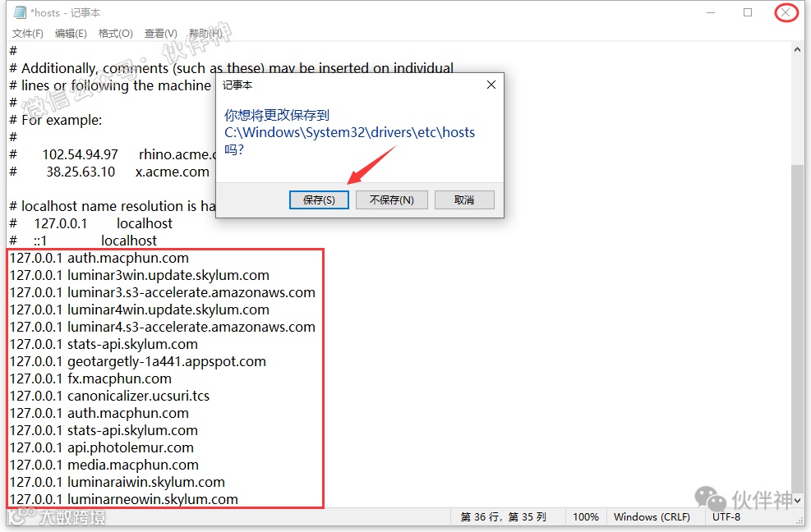811x532 pixels.
Task: Open the Edit (编辑) menu
Action: [x=71, y=34]
